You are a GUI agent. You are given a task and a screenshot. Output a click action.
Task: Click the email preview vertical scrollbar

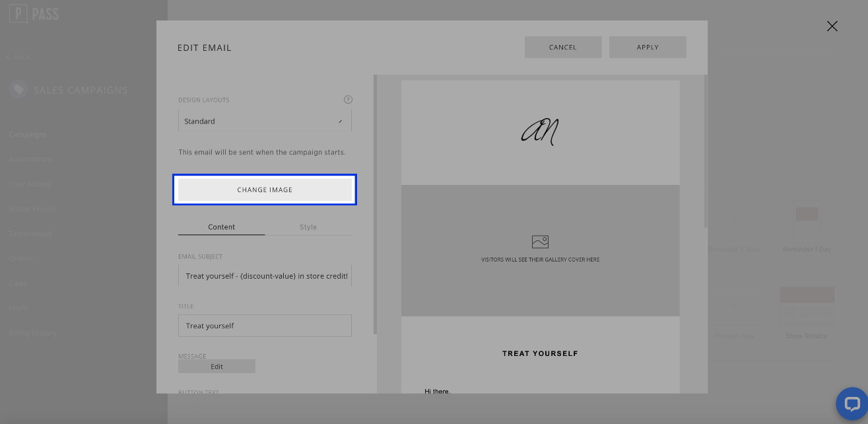(706, 151)
